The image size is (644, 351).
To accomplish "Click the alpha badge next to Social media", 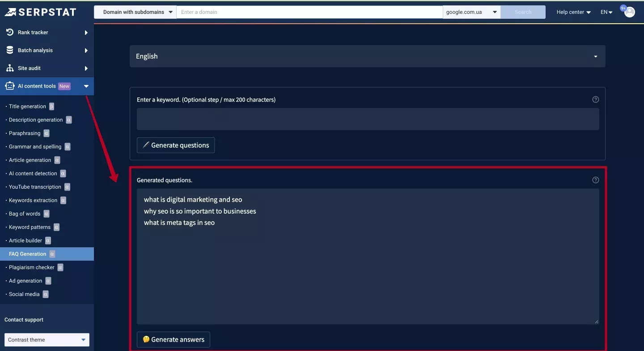I will [x=46, y=294].
